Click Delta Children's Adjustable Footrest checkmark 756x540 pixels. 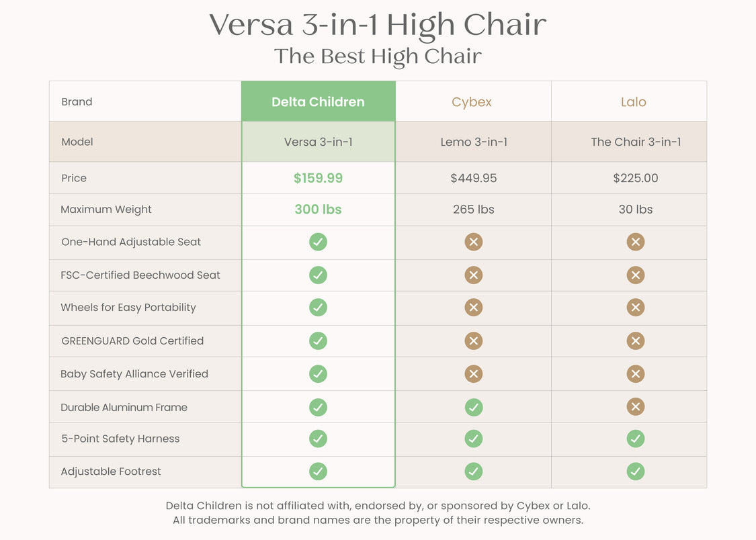tap(319, 471)
